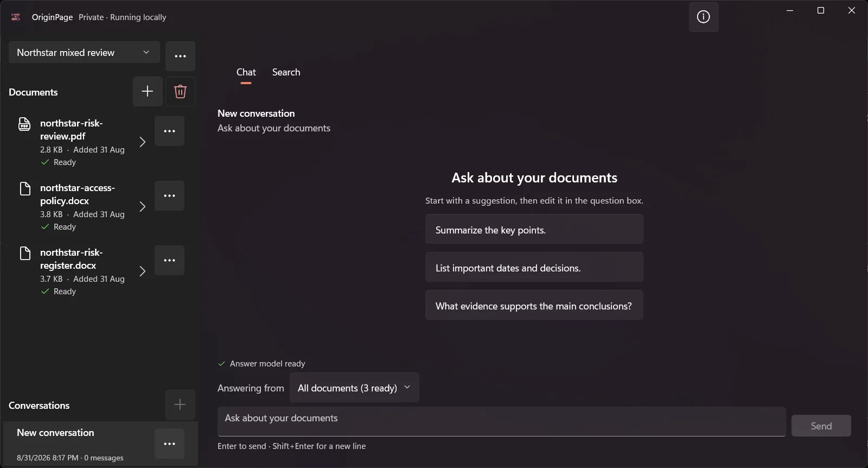The height and width of the screenshot is (468, 868).
Task: Select the New conversation item in Conversations
Action: (x=100, y=444)
